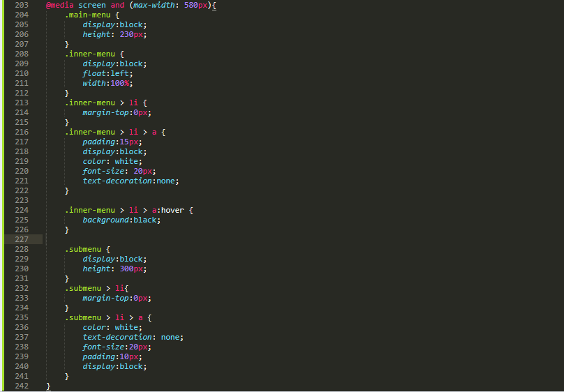This screenshot has width=564, height=392.
Task: Click line number 234 in the gutter
Action: (x=22, y=308)
